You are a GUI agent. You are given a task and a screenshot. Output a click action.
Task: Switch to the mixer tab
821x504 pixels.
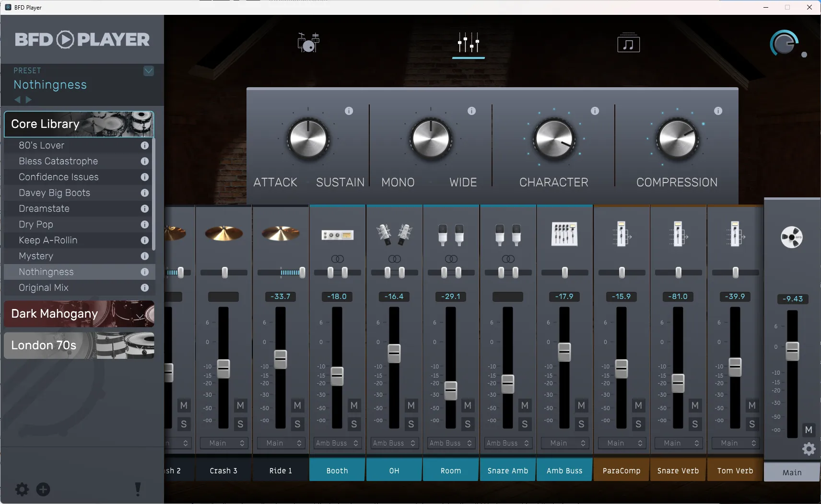point(469,43)
